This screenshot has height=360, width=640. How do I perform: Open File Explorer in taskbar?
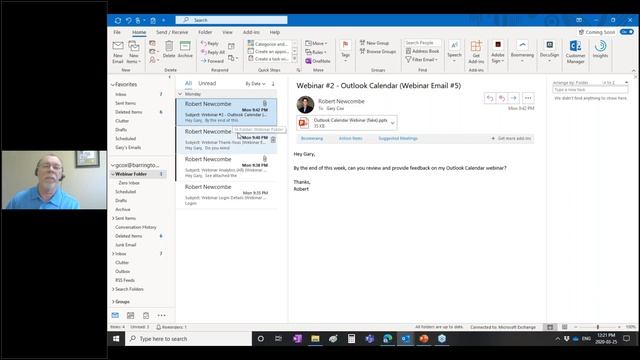(315, 338)
